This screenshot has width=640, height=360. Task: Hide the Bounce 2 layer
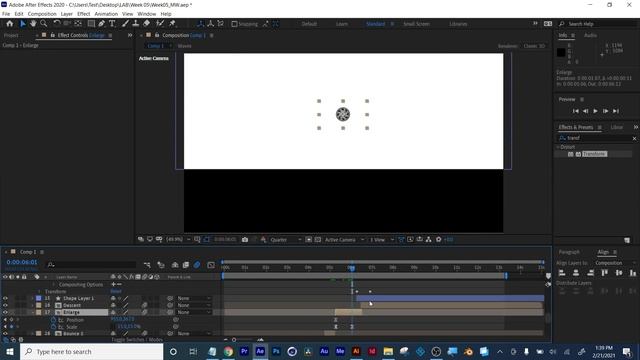pos(5,333)
